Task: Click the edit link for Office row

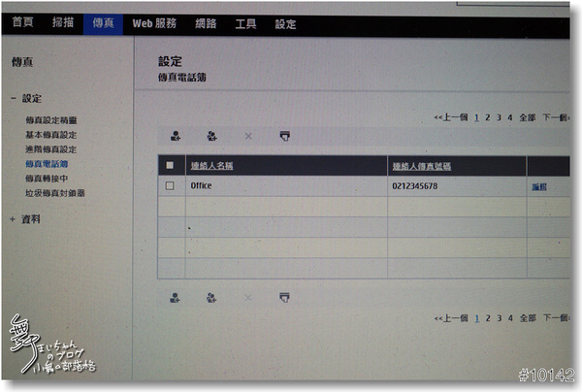Action: click(x=539, y=186)
